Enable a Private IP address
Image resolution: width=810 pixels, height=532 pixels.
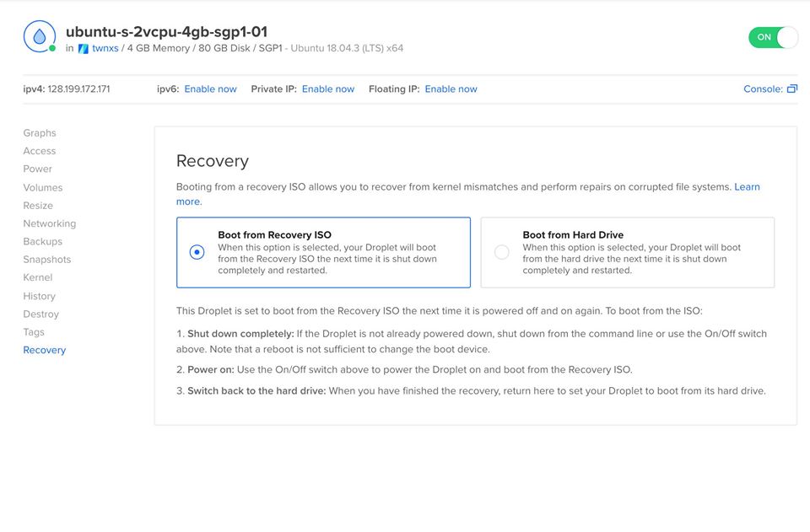328,88
